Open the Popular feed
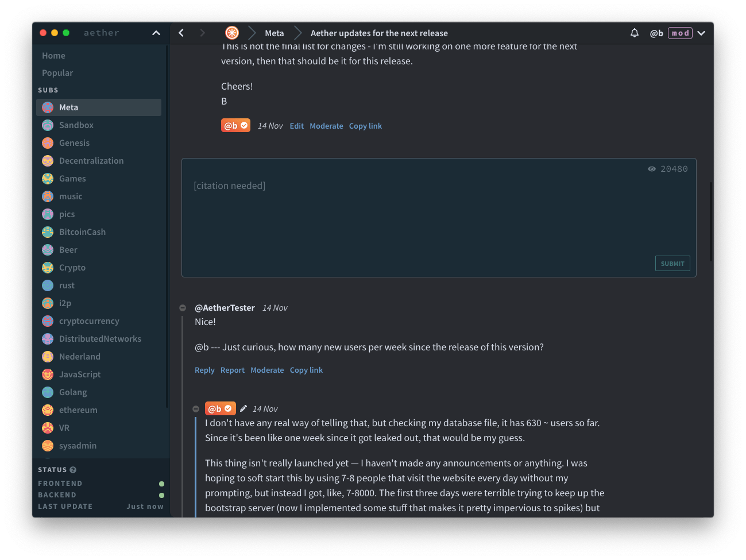746x560 pixels. click(x=57, y=73)
